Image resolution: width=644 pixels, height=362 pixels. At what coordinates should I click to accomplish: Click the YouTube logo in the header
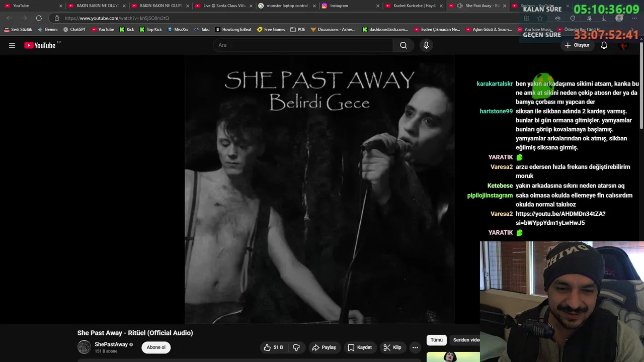coord(40,45)
